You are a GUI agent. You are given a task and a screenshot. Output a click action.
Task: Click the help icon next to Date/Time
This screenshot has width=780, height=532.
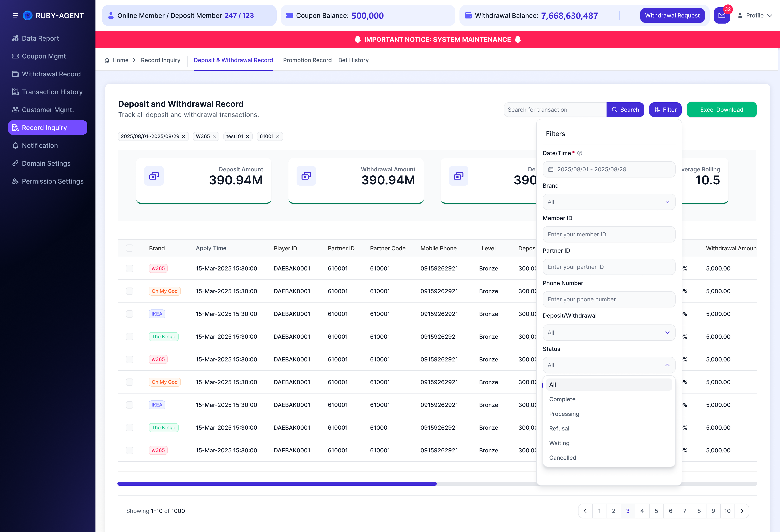click(x=580, y=153)
